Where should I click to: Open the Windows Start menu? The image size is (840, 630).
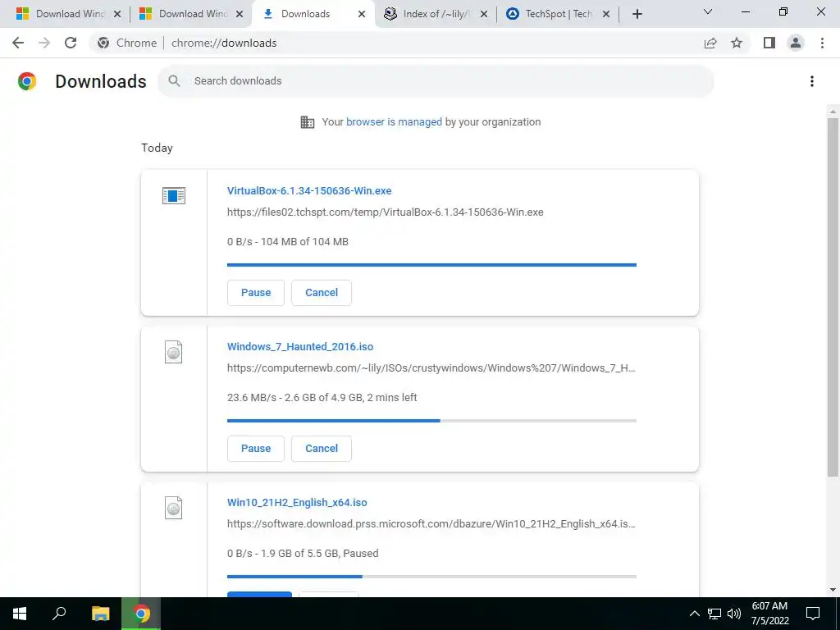click(x=20, y=614)
